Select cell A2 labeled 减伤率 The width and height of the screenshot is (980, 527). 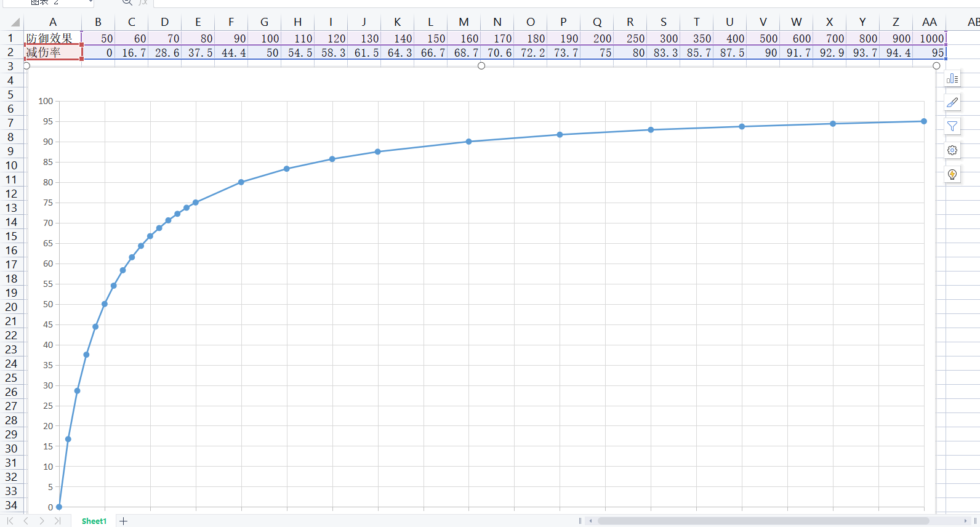(53, 52)
